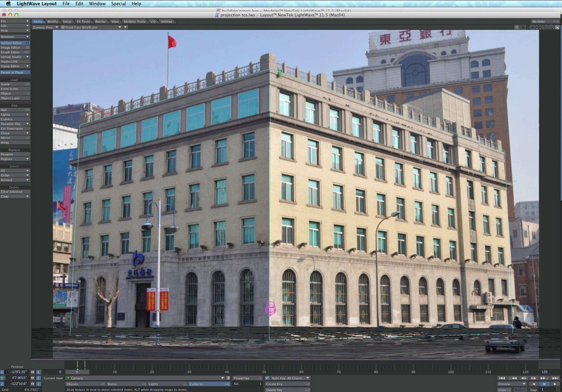Step back one frame
Image resolution: width=562 pixels, height=392 pixels.
coord(523,378)
